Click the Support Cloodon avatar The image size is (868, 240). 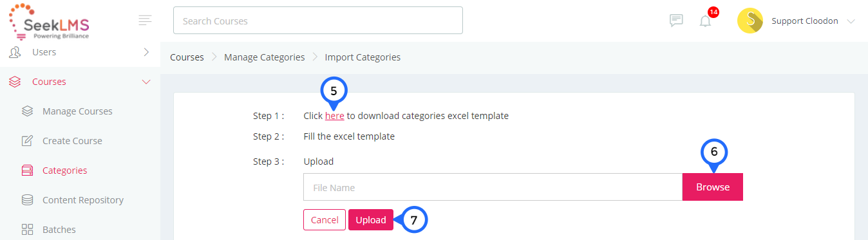[750, 21]
